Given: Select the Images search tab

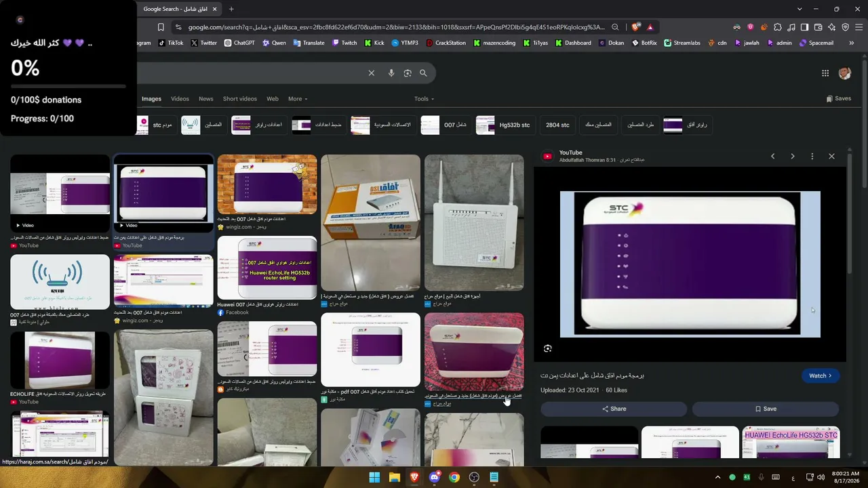Looking at the screenshot, I should click(151, 99).
